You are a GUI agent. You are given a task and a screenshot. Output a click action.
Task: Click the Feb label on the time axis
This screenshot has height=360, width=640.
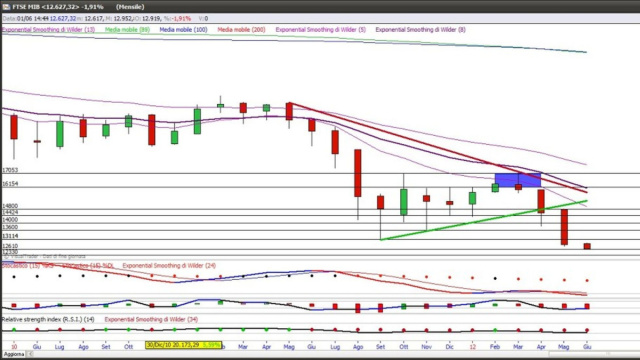(x=495, y=347)
